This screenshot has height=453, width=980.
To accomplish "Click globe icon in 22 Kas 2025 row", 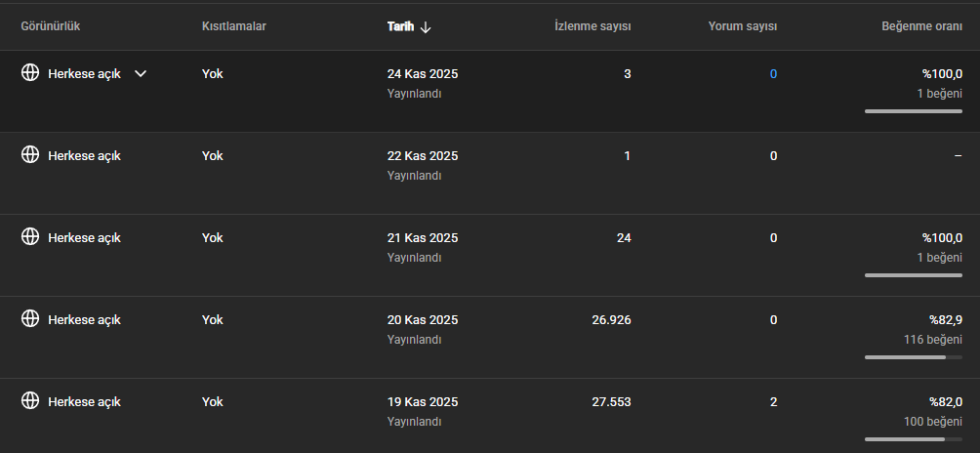I will pos(30,154).
